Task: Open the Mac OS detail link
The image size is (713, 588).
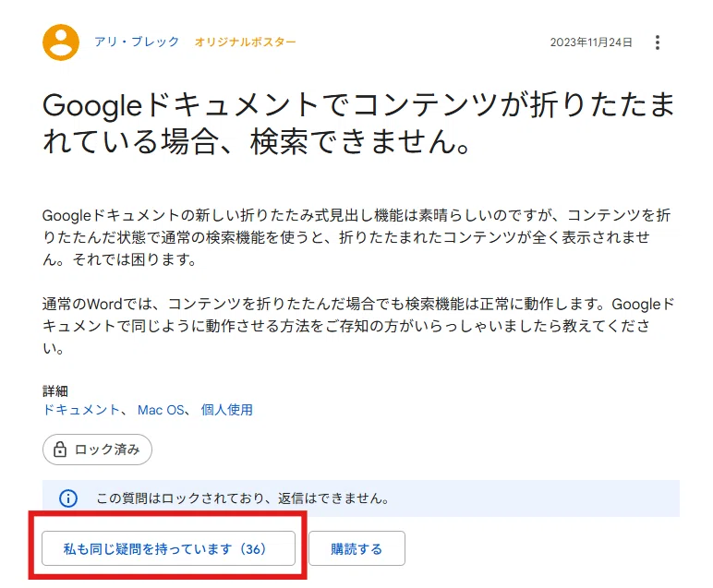Action: pos(161,410)
